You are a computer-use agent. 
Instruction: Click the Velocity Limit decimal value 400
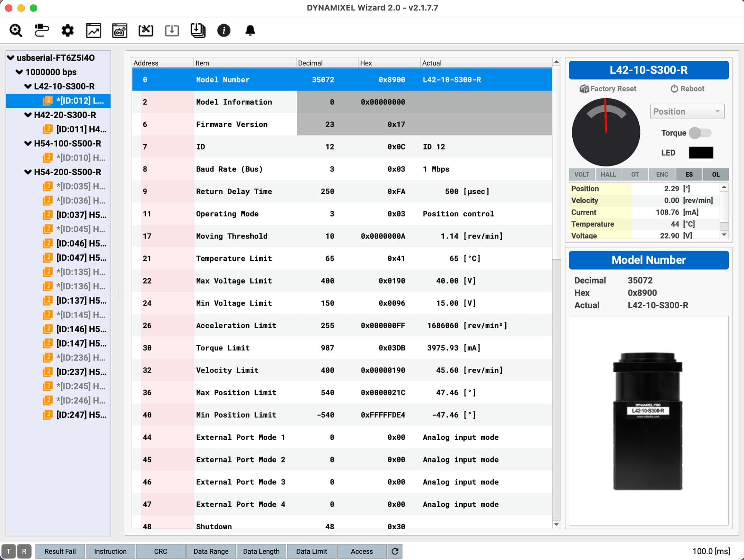point(327,370)
